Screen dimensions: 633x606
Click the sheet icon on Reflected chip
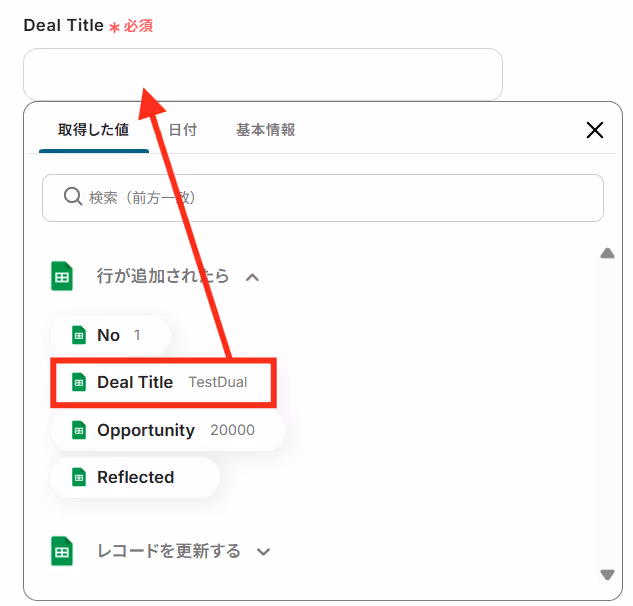point(79,477)
